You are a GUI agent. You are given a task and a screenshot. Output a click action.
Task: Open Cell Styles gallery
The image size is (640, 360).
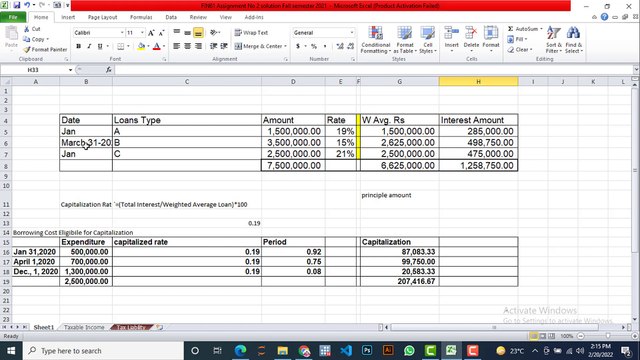tap(428, 40)
